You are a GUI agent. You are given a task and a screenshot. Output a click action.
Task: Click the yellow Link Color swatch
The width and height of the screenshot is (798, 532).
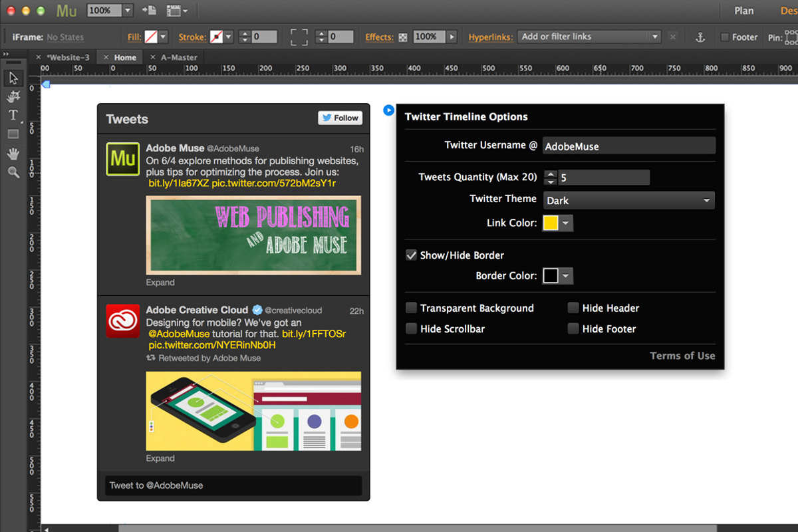(551, 223)
